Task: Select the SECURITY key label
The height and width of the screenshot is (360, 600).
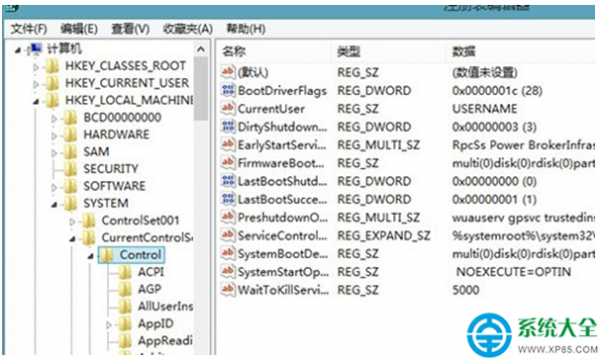Action: coord(111,169)
